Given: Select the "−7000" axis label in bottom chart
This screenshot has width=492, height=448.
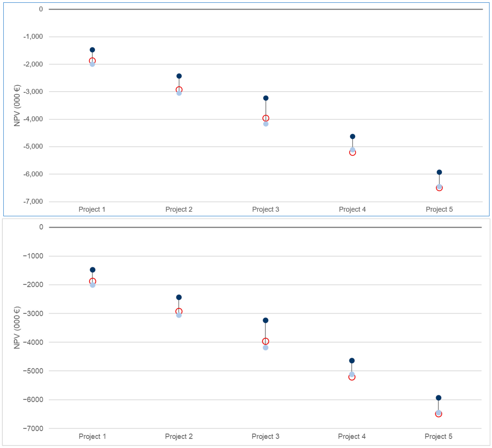Looking at the screenshot, I should (x=33, y=429).
